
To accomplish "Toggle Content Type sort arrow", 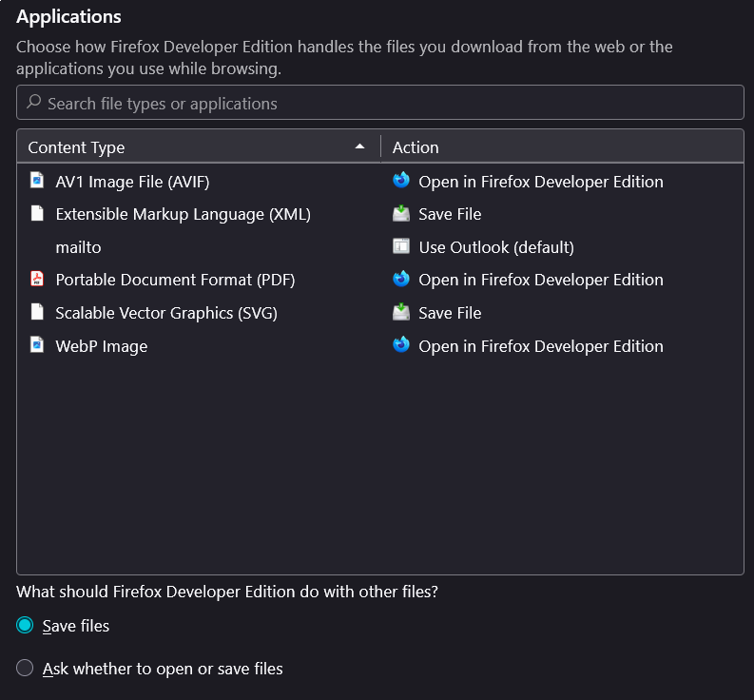I will pos(359,146).
